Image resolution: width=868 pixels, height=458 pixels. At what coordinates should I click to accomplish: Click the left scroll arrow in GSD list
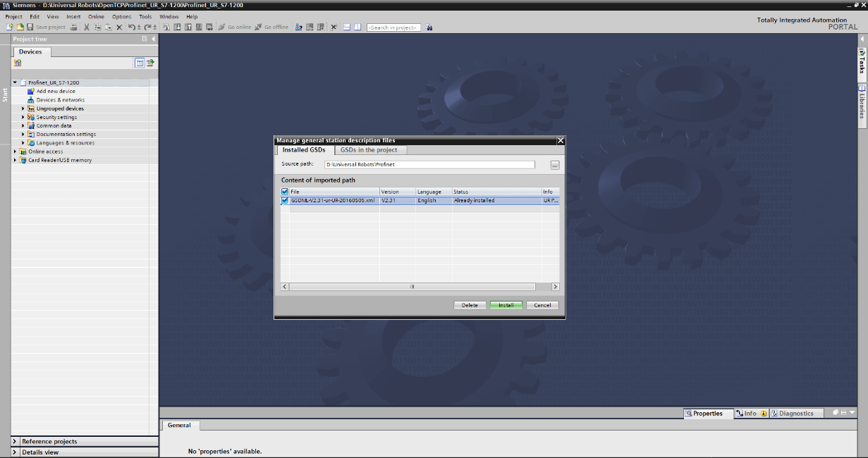tap(285, 287)
